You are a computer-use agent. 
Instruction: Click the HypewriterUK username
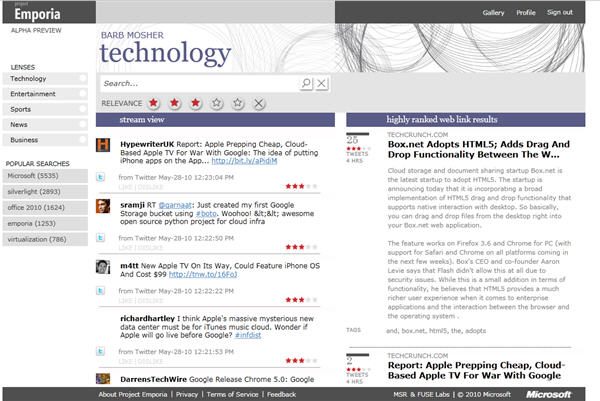[x=147, y=144]
